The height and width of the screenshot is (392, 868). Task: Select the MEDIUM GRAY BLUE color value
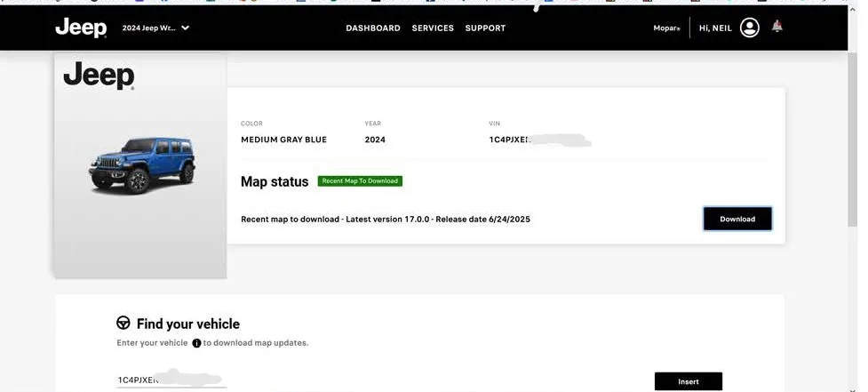point(284,140)
